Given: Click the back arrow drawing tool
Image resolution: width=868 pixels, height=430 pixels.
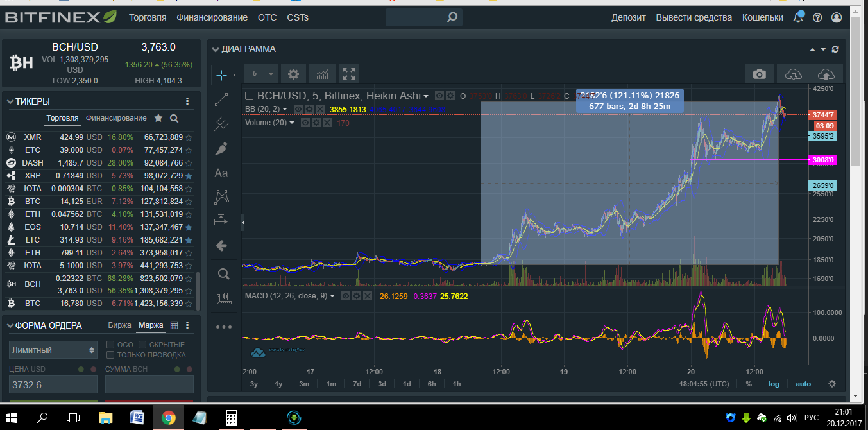Looking at the screenshot, I should pyautogui.click(x=221, y=245).
